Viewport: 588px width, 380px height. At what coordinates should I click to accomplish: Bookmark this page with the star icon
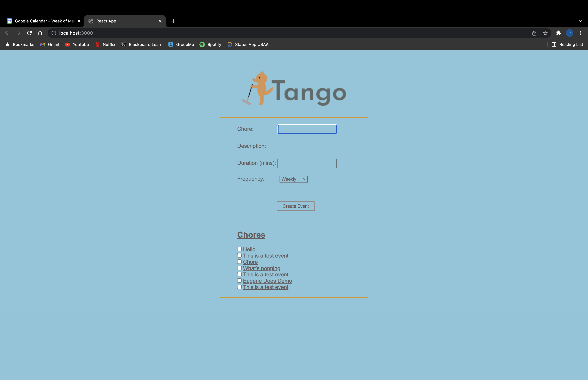click(545, 33)
